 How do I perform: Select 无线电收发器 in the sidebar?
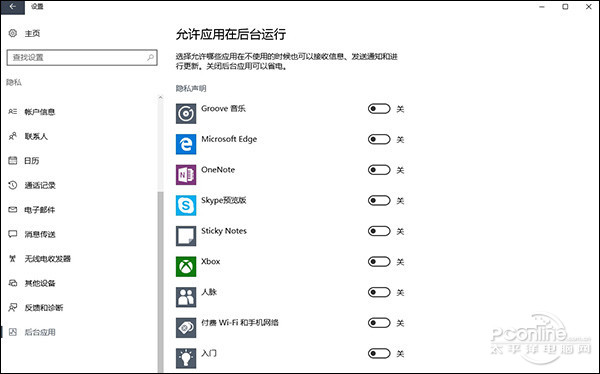[48, 259]
